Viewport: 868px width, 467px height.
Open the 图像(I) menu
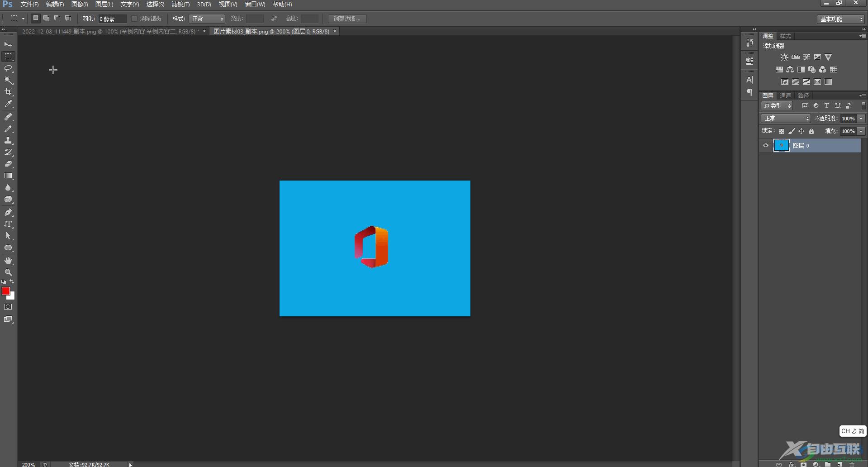coord(80,4)
